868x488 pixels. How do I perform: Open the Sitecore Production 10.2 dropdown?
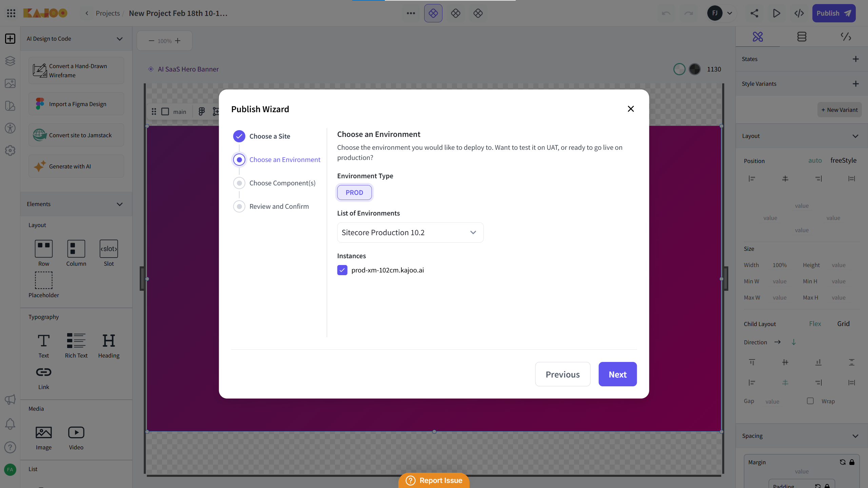pos(410,232)
